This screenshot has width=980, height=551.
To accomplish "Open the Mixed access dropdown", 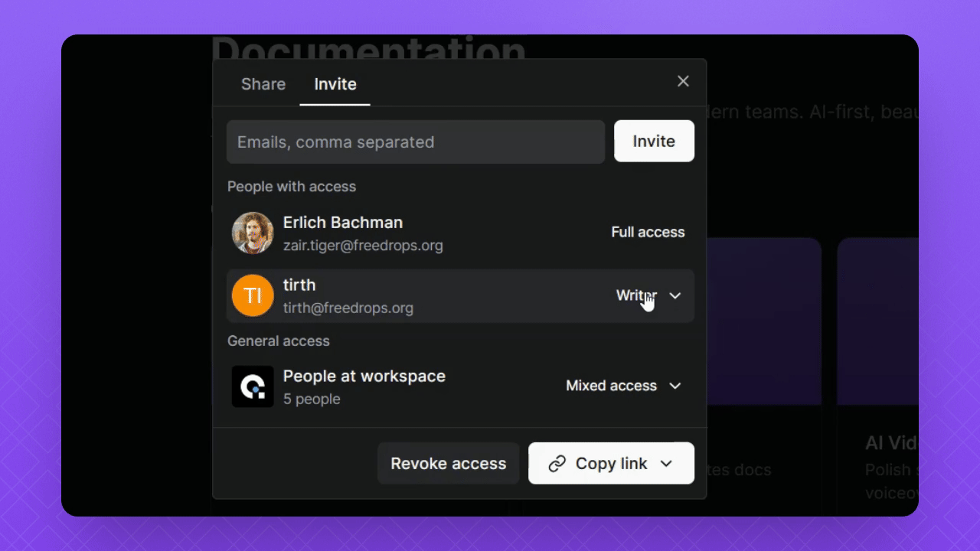I will 623,386.
